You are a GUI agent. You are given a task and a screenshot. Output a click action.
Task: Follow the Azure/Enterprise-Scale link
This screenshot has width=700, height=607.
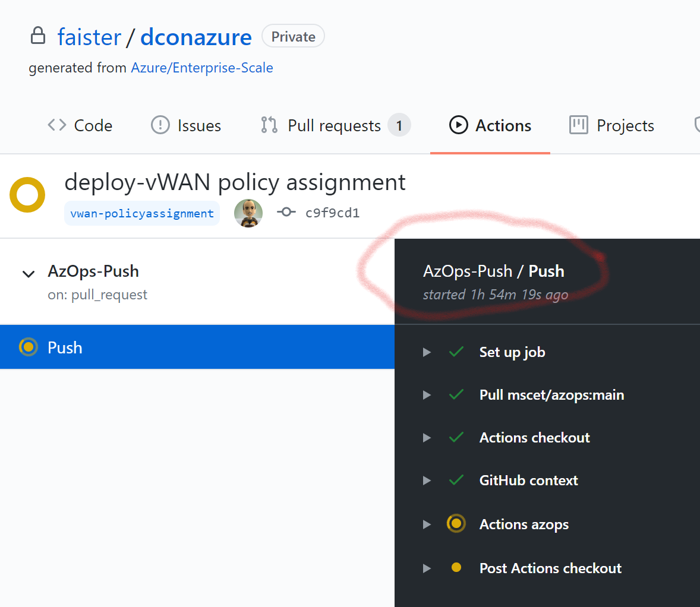click(202, 67)
